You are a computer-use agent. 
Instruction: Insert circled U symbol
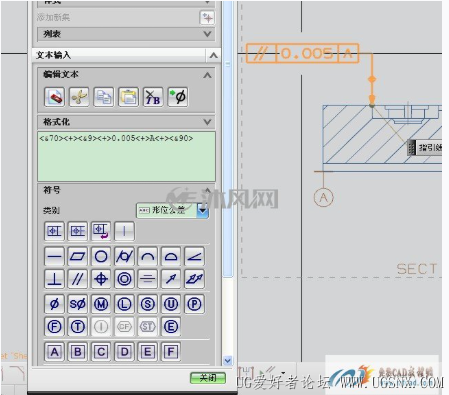(171, 304)
